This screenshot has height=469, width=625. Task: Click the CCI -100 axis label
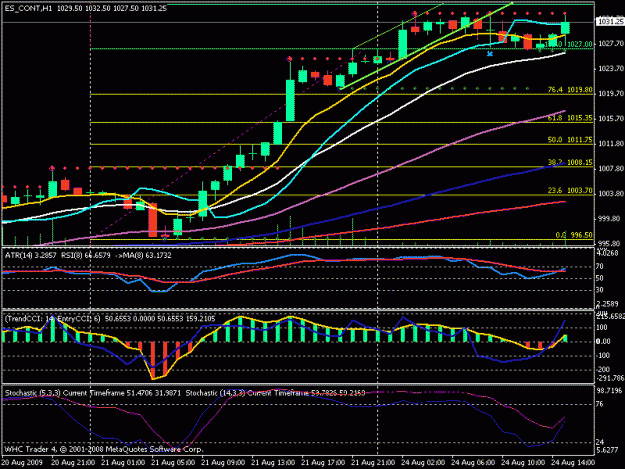point(603,355)
